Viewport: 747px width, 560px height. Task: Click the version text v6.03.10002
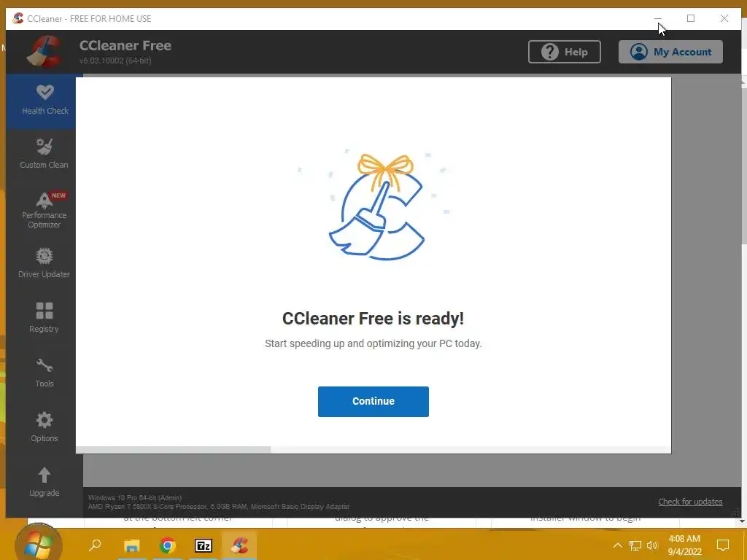tap(115, 61)
